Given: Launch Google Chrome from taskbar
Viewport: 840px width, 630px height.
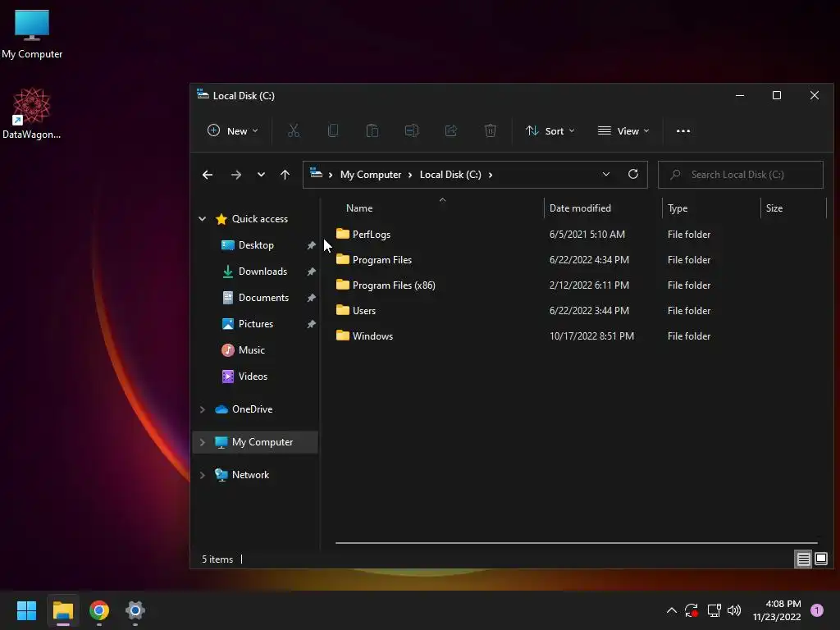Looking at the screenshot, I should (99, 610).
